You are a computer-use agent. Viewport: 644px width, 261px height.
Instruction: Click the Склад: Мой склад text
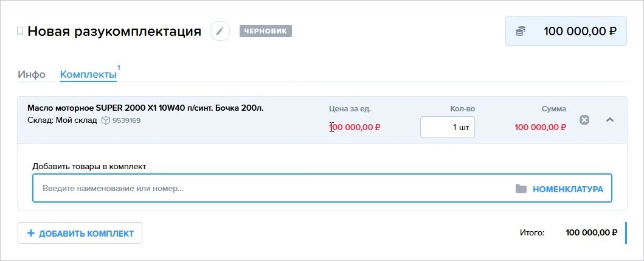[x=63, y=120]
